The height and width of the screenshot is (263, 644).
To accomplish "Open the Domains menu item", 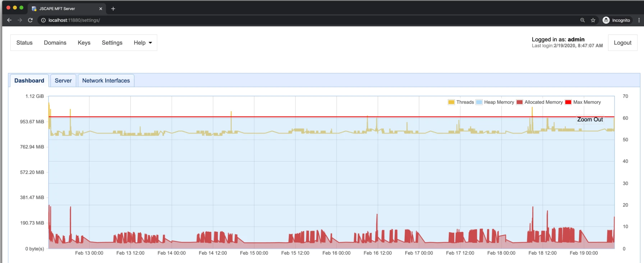I will [55, 43].
